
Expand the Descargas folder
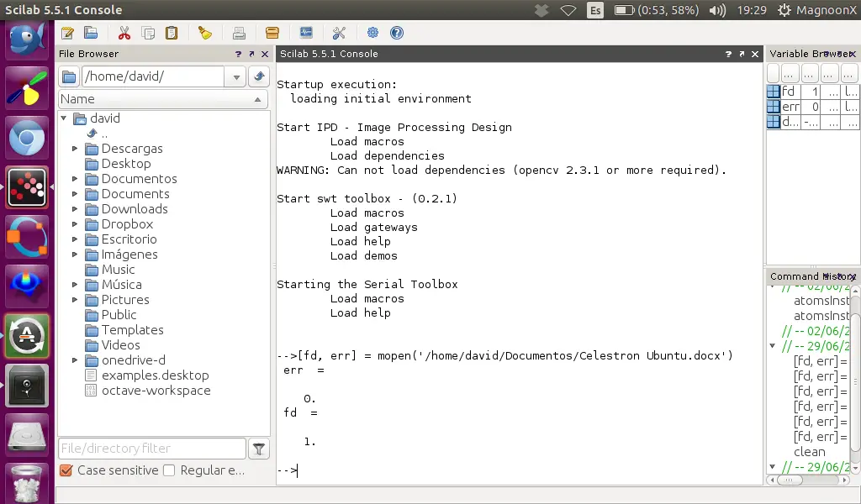(75, 149)
